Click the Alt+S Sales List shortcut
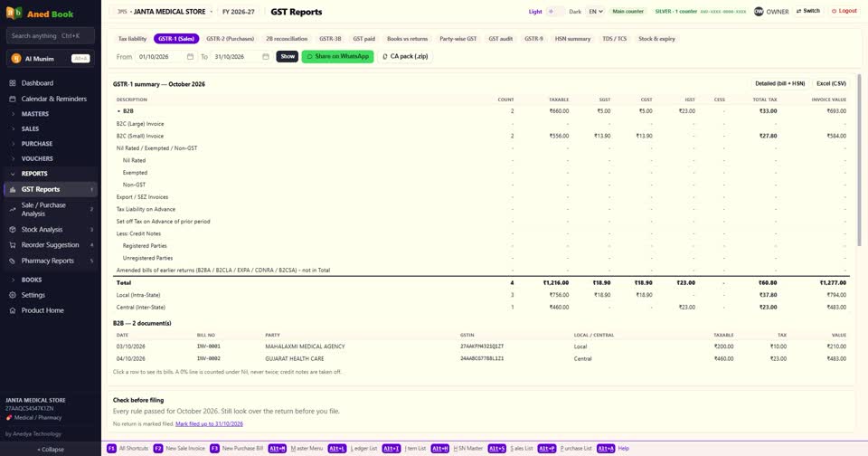 [510, 448]
